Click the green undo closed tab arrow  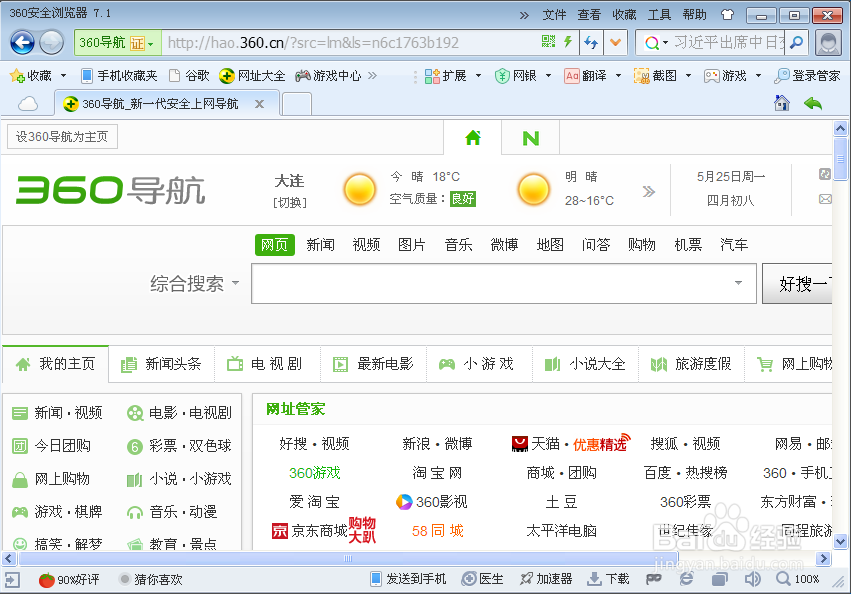pos(813,103)
